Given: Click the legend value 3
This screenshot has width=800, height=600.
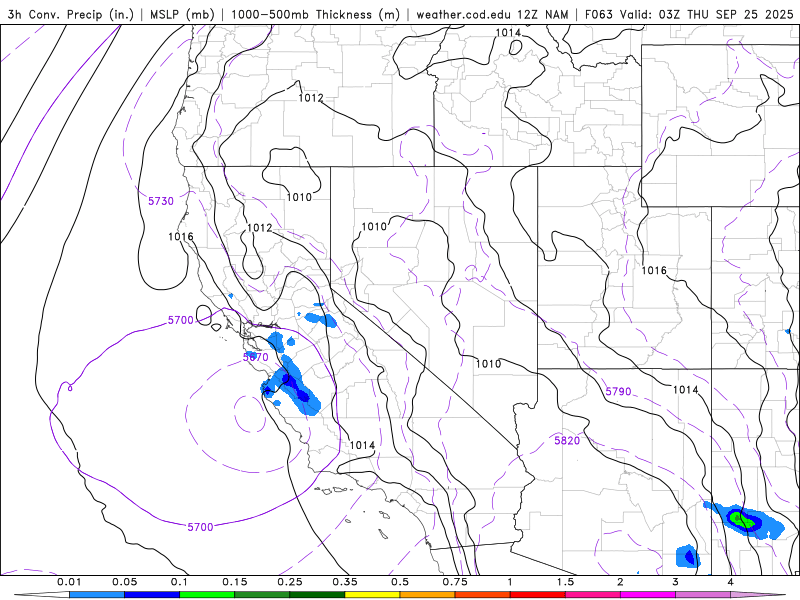Looking at the screenshot, I should 676,582.
